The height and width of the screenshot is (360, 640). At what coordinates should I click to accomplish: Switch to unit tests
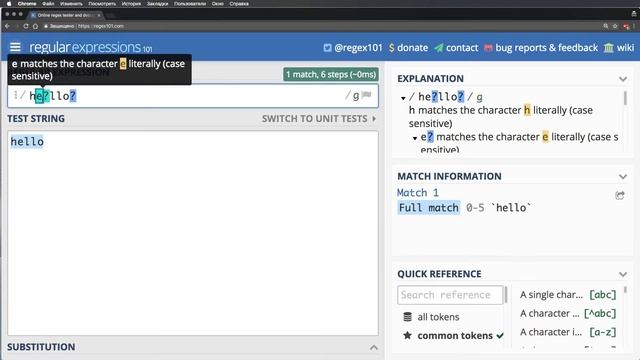click(x=319, y=119)
